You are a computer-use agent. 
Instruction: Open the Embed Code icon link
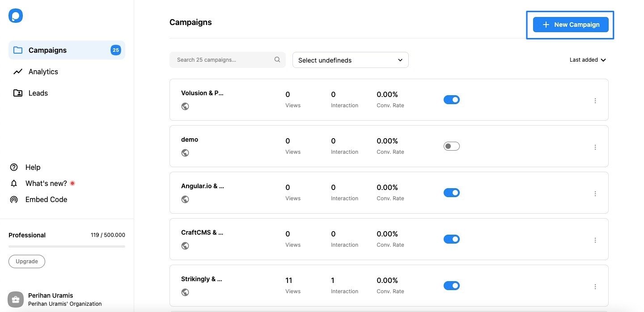(14, 199)
